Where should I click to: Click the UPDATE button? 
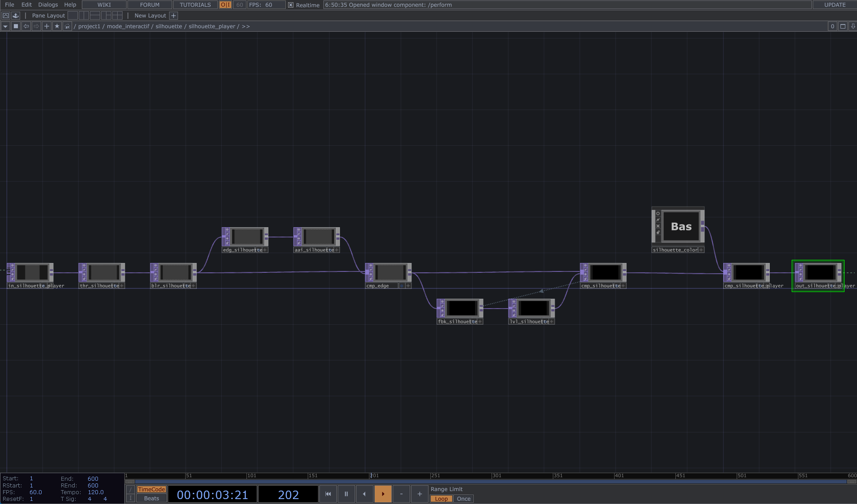click(x=835, y=4)
